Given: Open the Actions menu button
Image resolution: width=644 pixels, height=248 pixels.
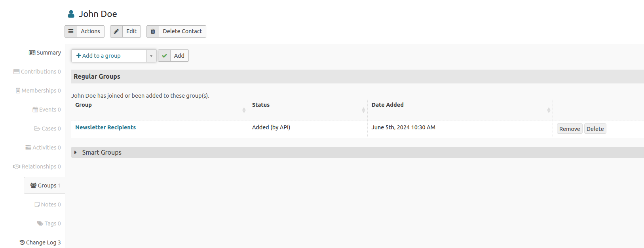Looking at the screenshot, I should coord(90,31).
